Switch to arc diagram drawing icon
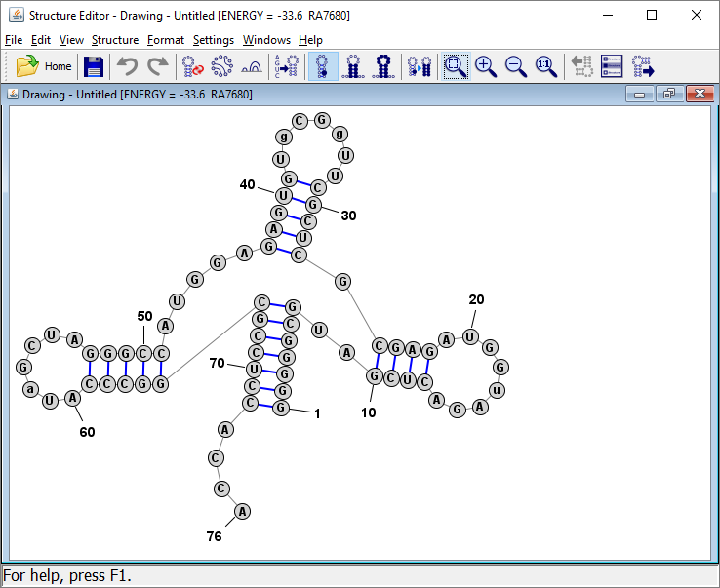 (x=252, y=67)
